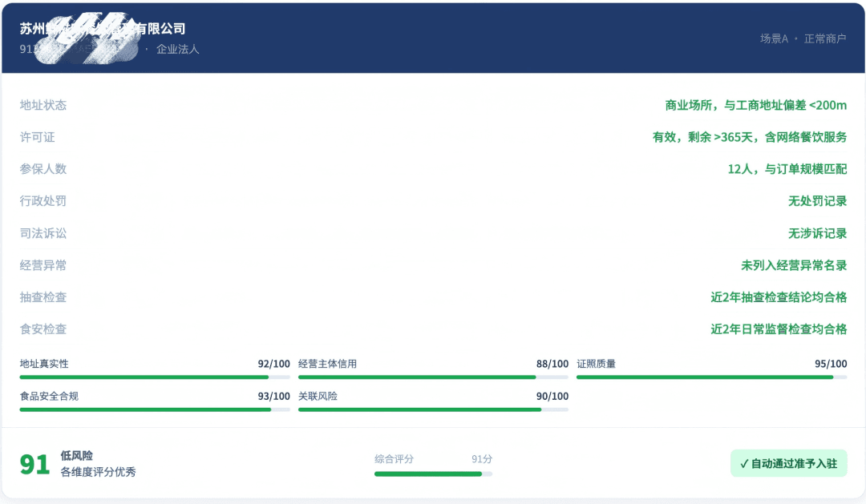The image size is (866, 504).
Task: Click the 证照质量 progress bar
Action: pyautogui.click(x=711, y=377)
